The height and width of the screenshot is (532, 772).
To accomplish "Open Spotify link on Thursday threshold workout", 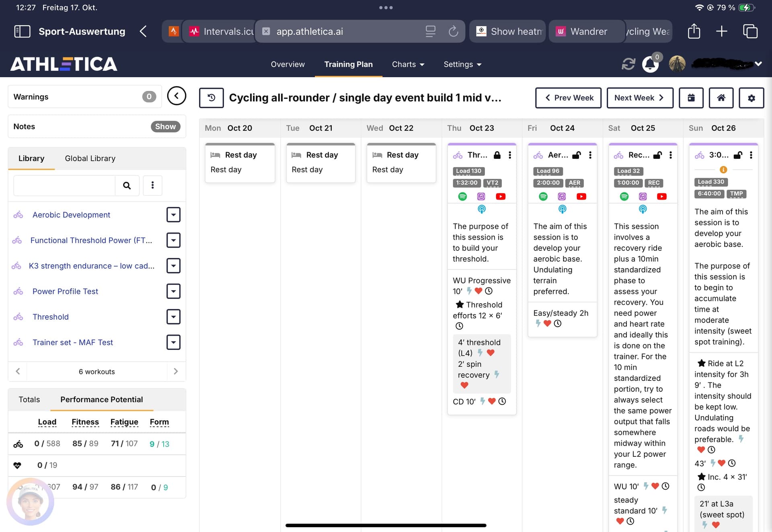I will tap(462, 196).
